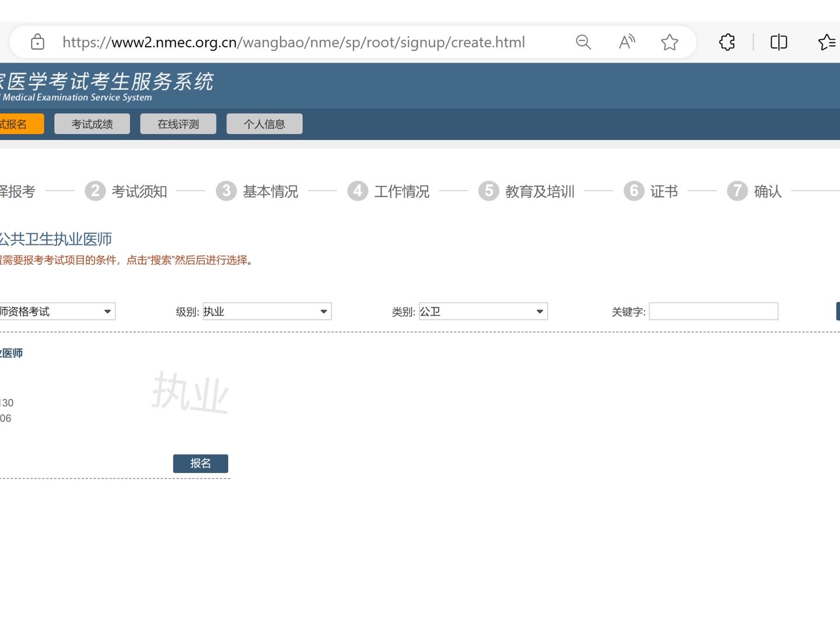The height and width of the screenshot is (630, 840).
Task: Click the zoom magnifier icon in address bar
Action: 583,42
